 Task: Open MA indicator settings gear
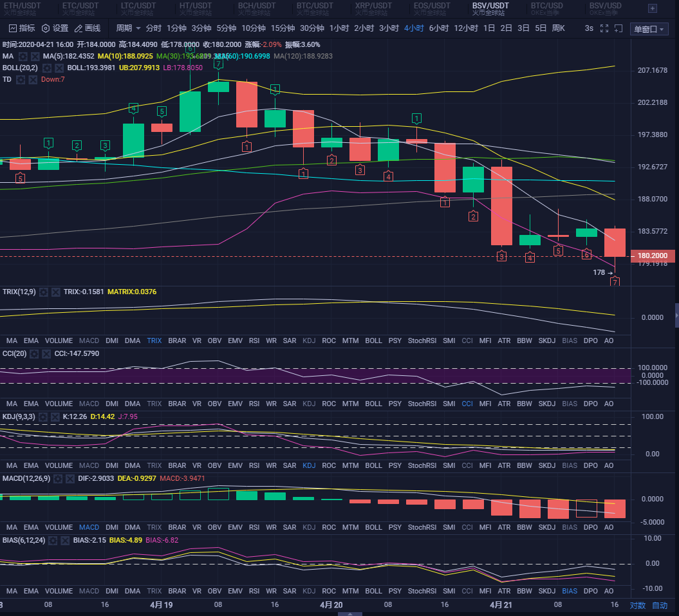23,56
